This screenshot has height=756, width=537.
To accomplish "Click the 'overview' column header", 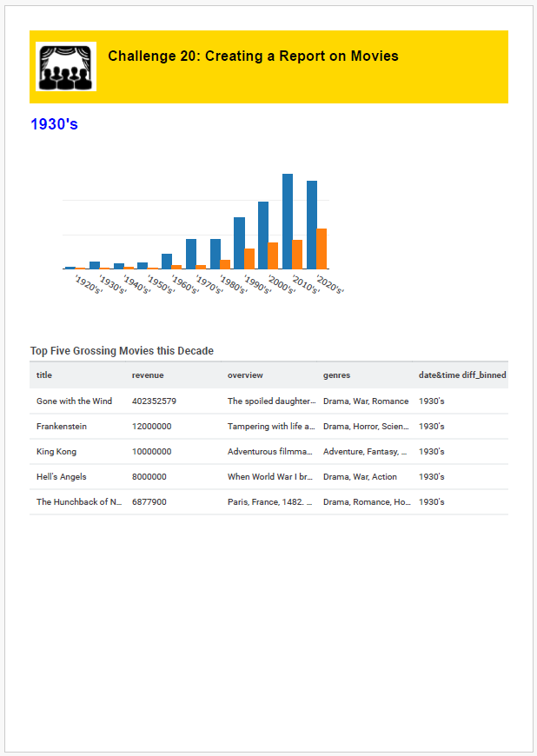I will pos(245,375).
